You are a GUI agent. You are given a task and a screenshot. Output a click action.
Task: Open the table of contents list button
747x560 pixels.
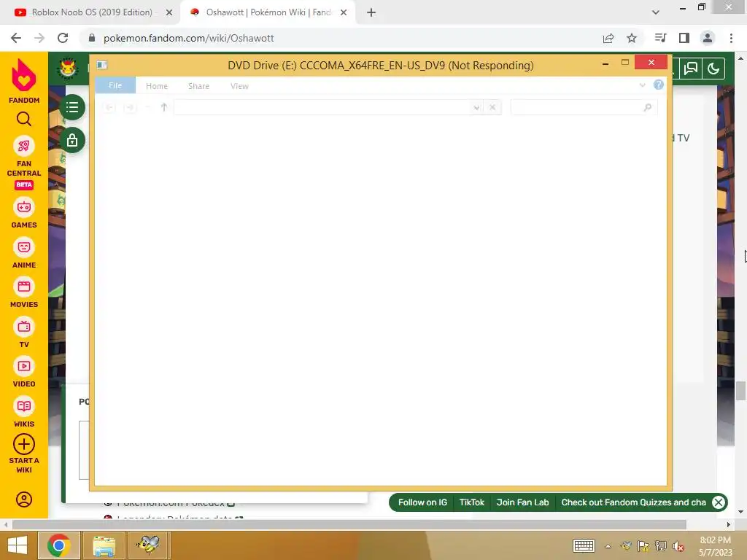pyautogui.click(x=72, y=107)
